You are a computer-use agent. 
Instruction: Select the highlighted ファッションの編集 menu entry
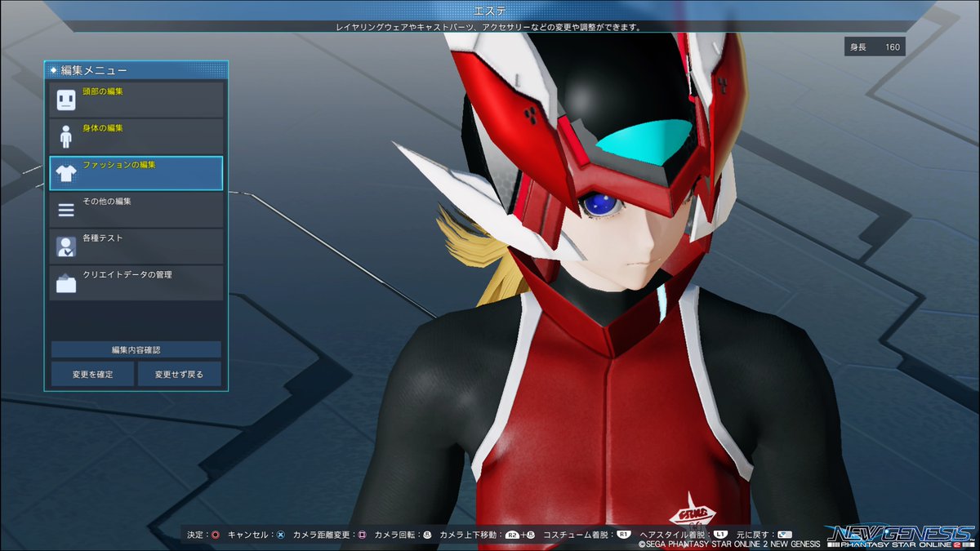(136, 173)
